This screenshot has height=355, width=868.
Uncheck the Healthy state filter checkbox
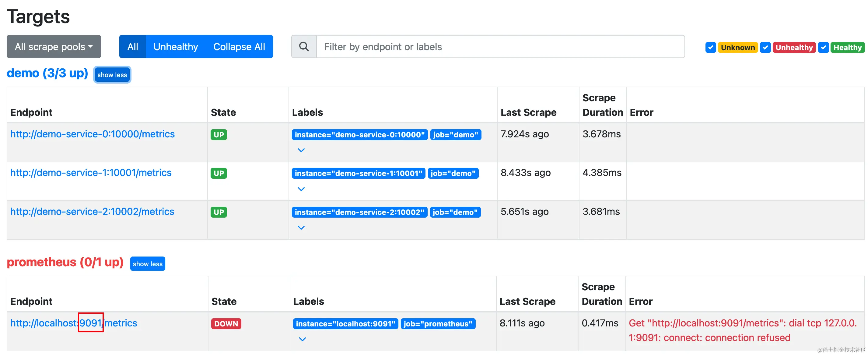(823, 47)
